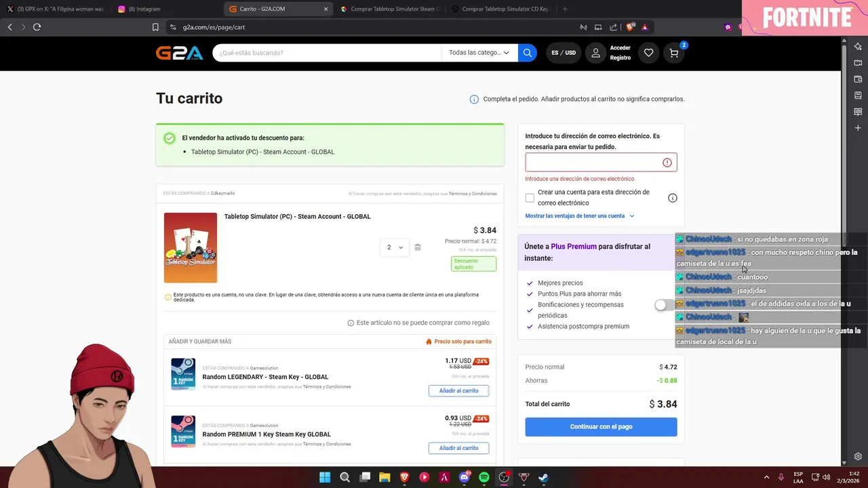This screenshot has width=868, height=488.
Task: Click info icon beside create account checkbox
Action: click(x=673, y=198)
